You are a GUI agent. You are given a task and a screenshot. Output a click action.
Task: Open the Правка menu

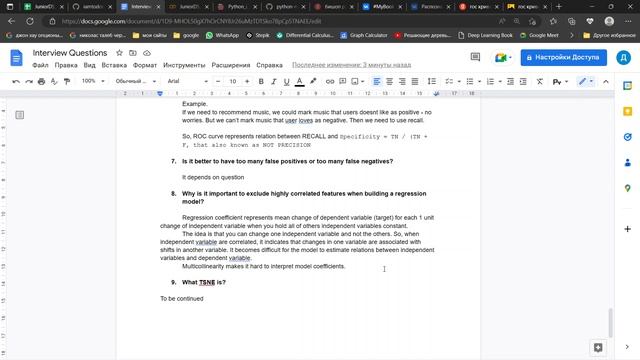coord(66,65)
